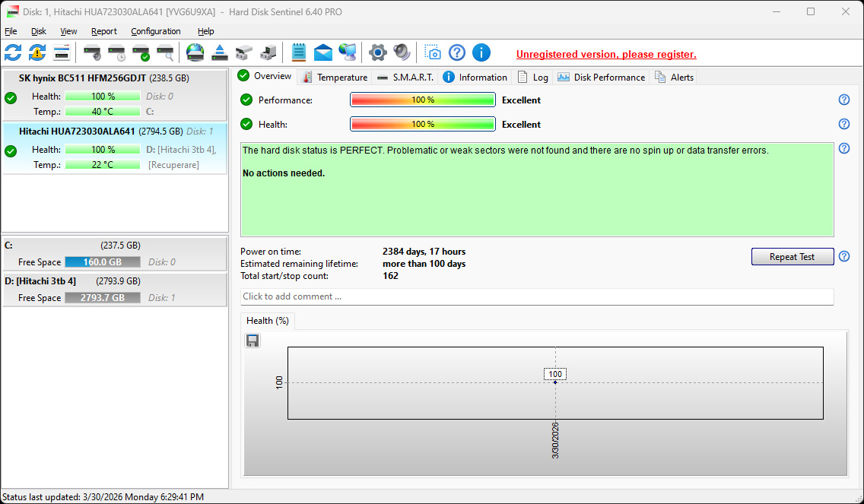Viewport: 864px width, 504px height.
Task: Click the help icon beside Health bar
Action: click(843, 124)
